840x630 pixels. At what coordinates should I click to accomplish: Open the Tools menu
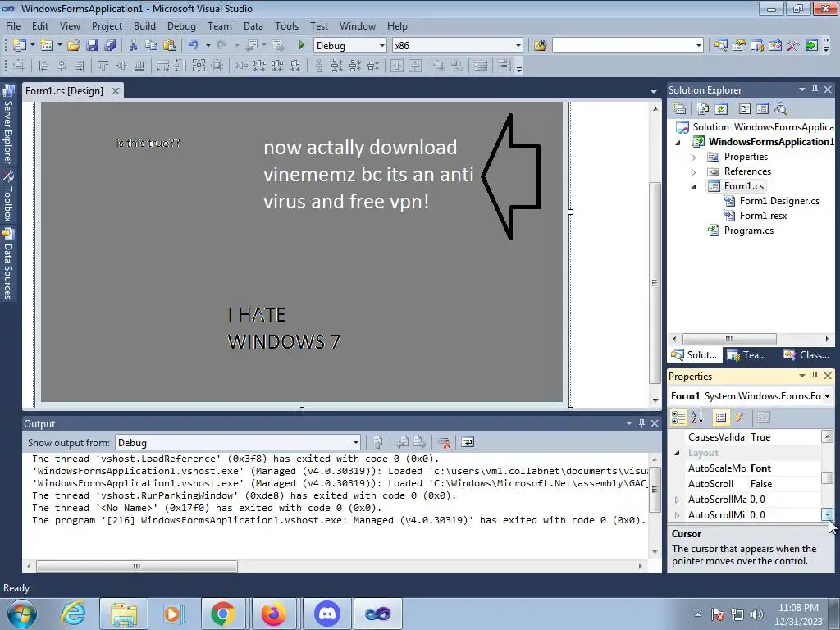(x=286, y=26)
